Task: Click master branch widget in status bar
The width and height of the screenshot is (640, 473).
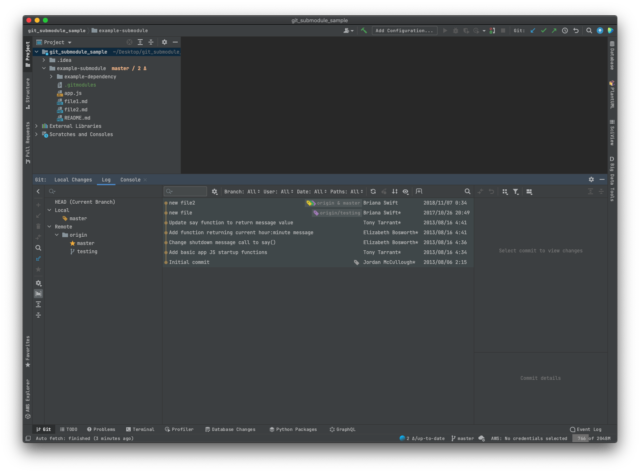Action: pos(462,438)
